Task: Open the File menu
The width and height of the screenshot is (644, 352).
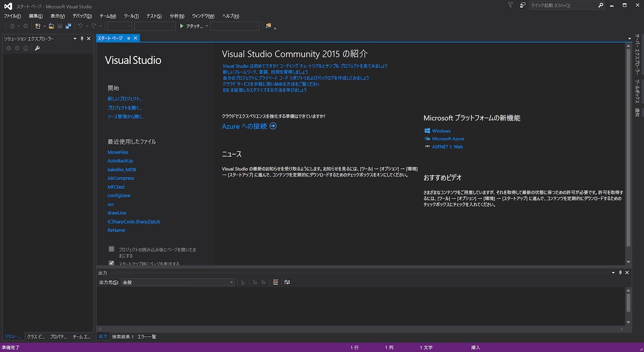Action: tap(12, 16)
